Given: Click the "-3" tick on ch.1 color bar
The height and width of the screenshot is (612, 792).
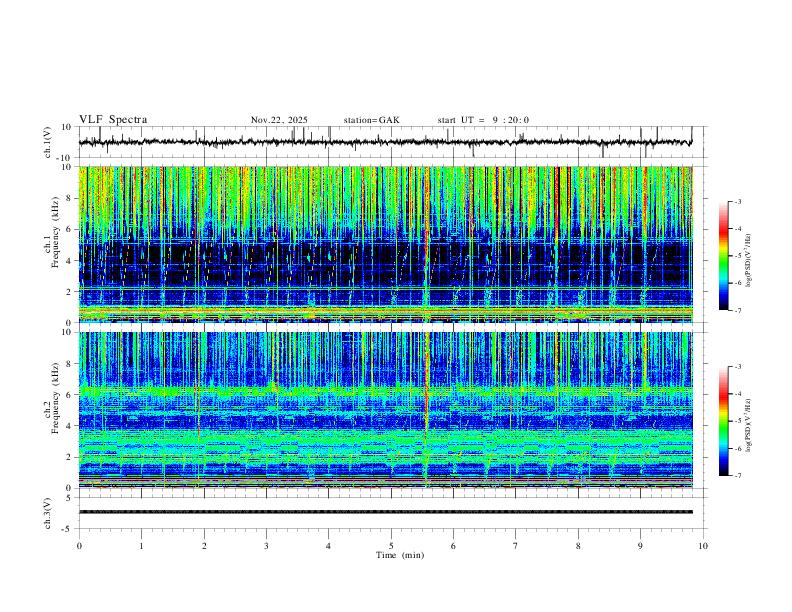Looking at the screenshot, I should point(737,201).
